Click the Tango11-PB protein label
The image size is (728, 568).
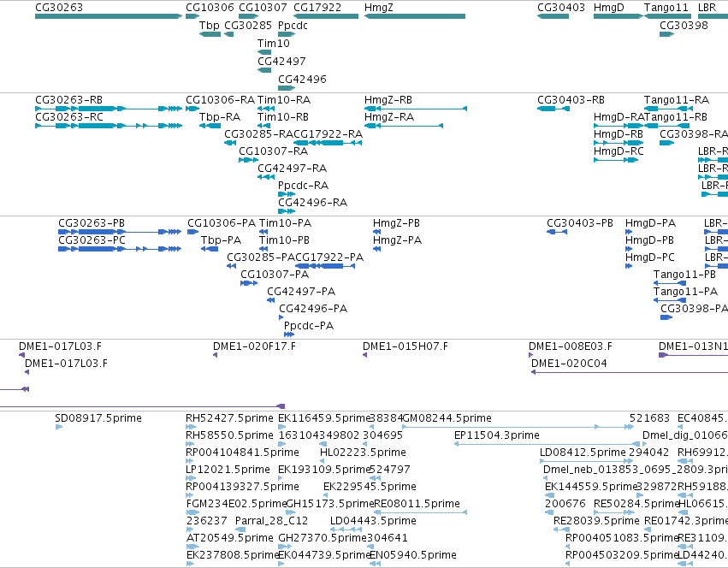(x=685, y=275)
